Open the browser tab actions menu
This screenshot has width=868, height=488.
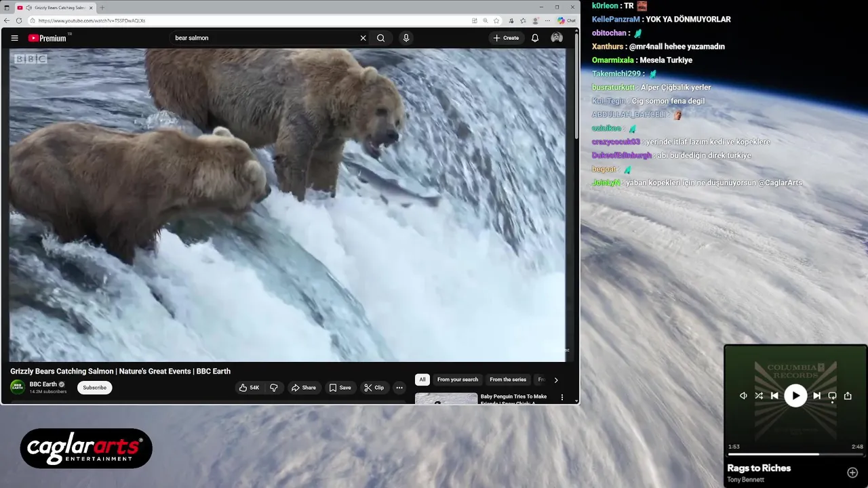[7, 7]
